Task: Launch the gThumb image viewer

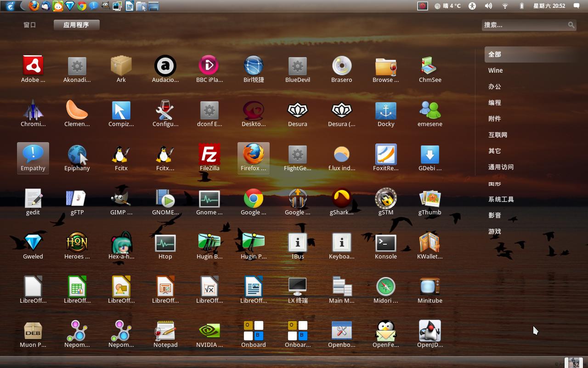Action: coord(430,198)
